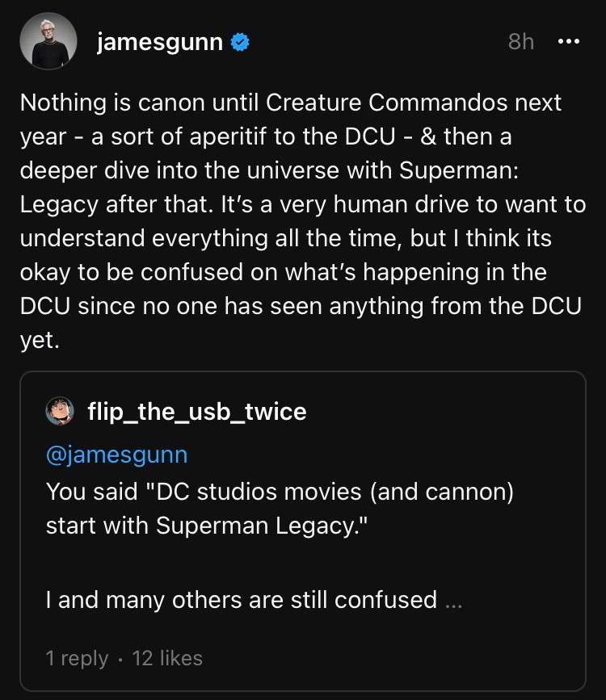View the 1 reply count
The image size is (606, 700).
[x=77, y=658]
